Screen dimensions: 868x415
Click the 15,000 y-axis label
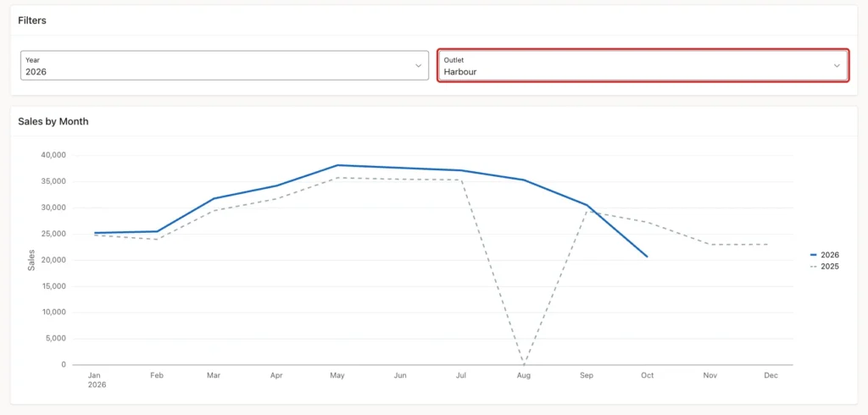(x=53, y=286)
